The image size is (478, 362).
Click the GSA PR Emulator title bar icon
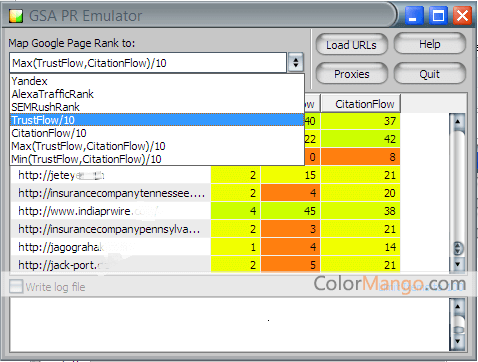coord(16,16)
